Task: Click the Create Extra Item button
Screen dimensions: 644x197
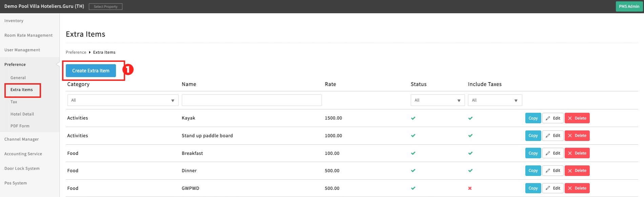Action: point(91,71)
